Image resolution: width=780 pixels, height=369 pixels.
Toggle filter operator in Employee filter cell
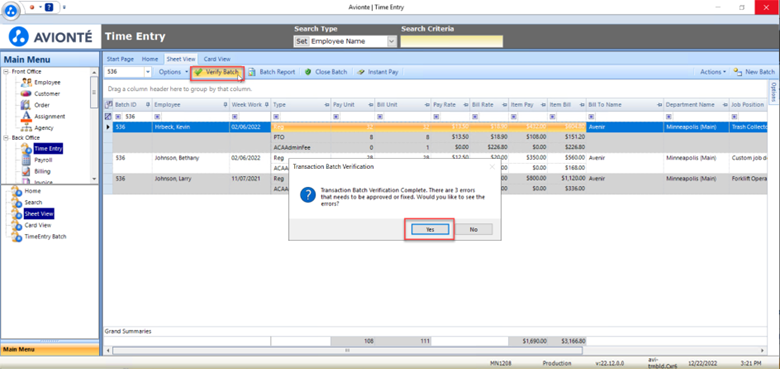[x=157, y=116]
